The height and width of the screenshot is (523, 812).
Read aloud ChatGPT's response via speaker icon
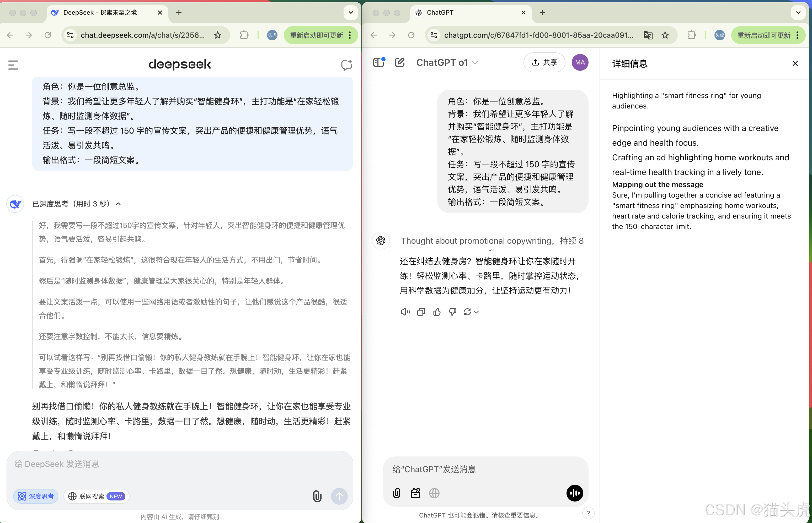[405, 312]
